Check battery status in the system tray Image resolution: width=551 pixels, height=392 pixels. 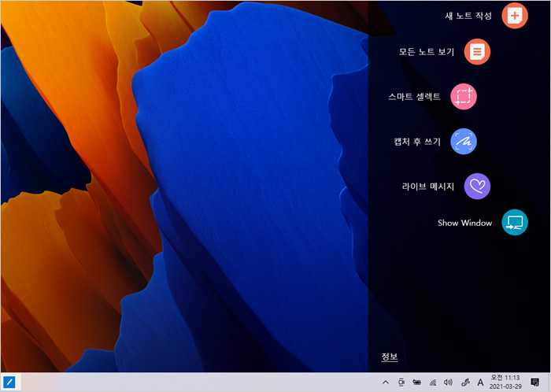416,383
